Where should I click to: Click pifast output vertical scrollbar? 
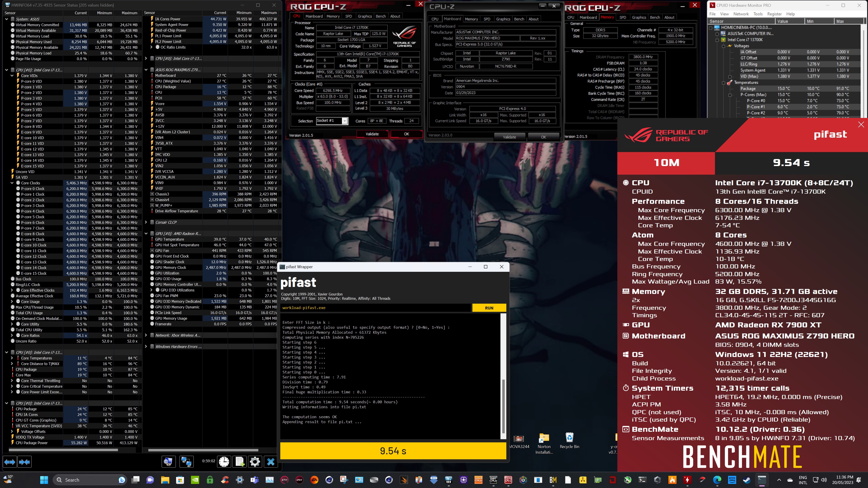click(503, 406)
